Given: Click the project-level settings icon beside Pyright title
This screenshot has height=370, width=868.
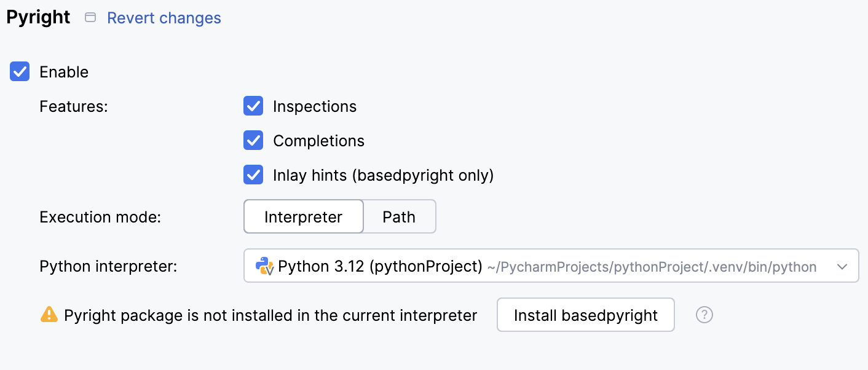Looking at the screenshot, I should pyautogui.click(x=90, y=18).
